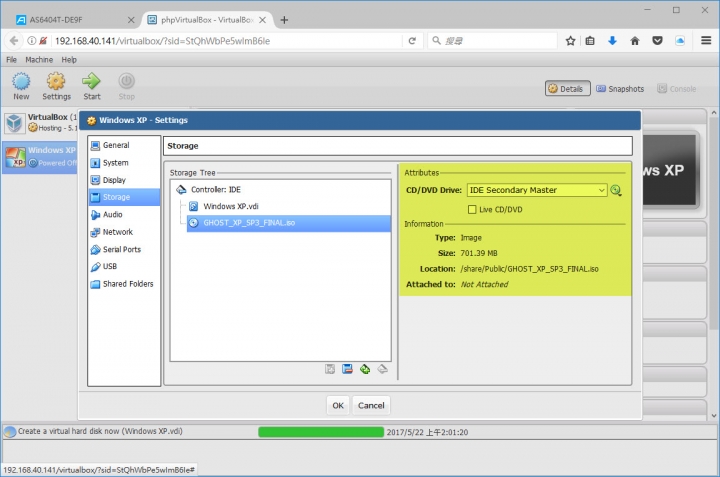Bookmark this page with star icon
The height and width of the screenshot is (477, 720).
click(x=570, y=41)
